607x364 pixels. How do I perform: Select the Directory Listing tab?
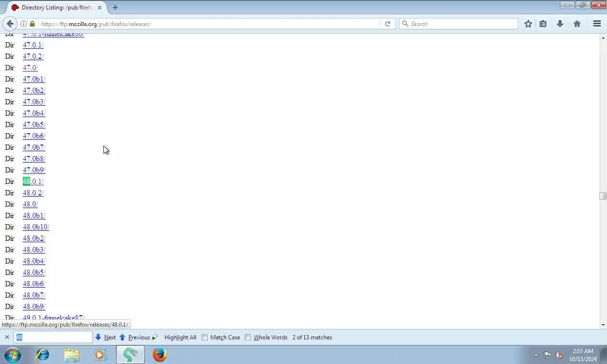point(56,8)
